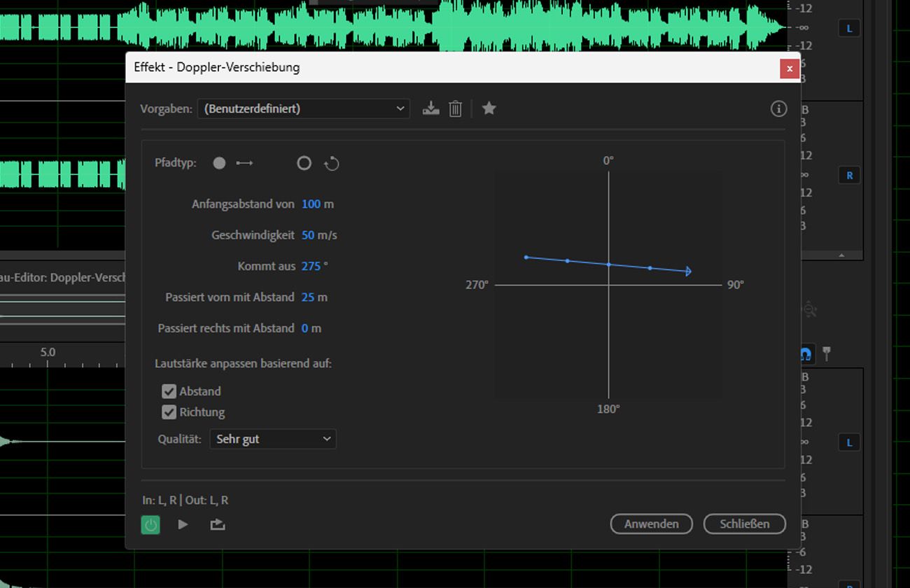Uncheck the Richtung option

169,412
